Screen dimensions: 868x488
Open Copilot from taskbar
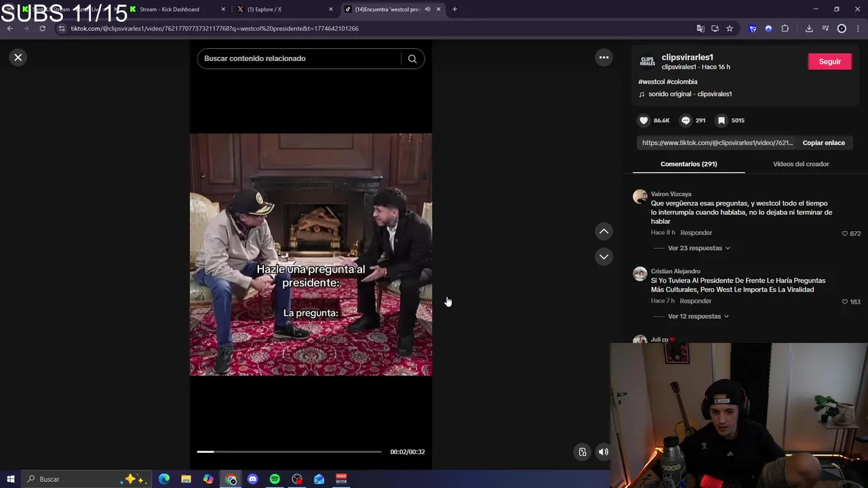pos(208,479)
